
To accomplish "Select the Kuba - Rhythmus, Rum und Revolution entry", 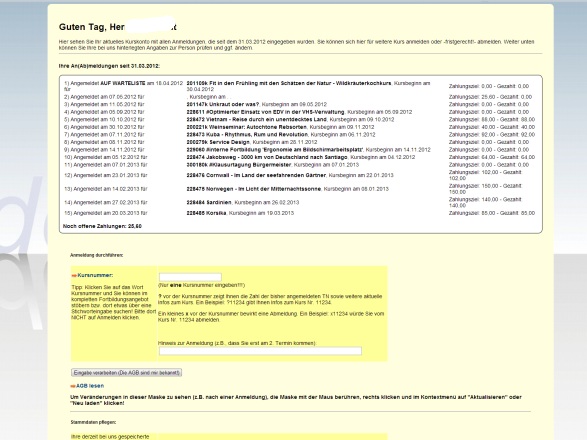I will (247, 134).
